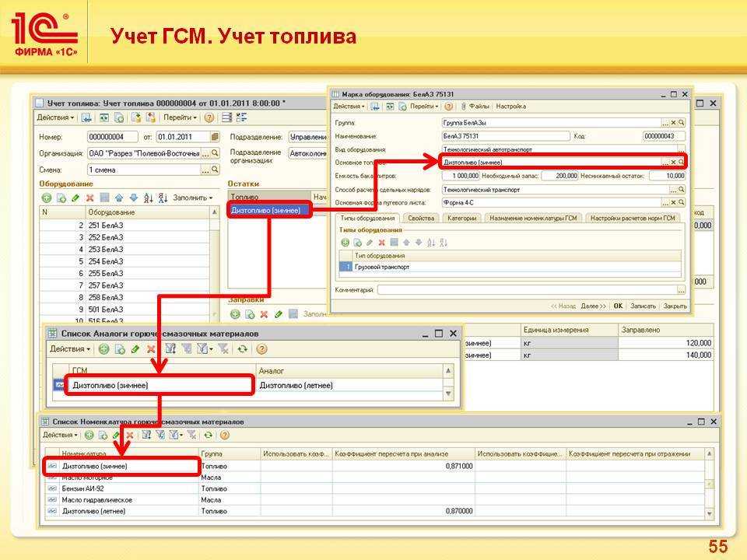This screenshot has width=747, height=560.
Task: Add a row in the Типы оборудования table
Action: coord(345,243)
